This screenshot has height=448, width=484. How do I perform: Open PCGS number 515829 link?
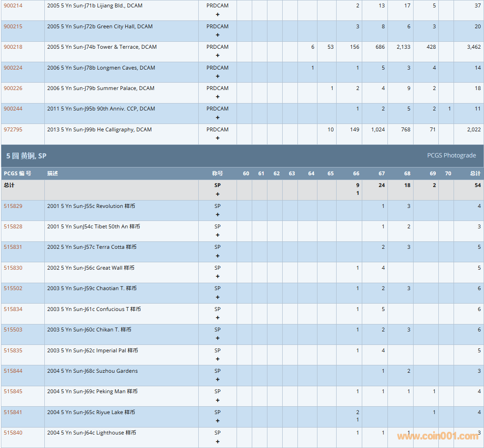13,206
